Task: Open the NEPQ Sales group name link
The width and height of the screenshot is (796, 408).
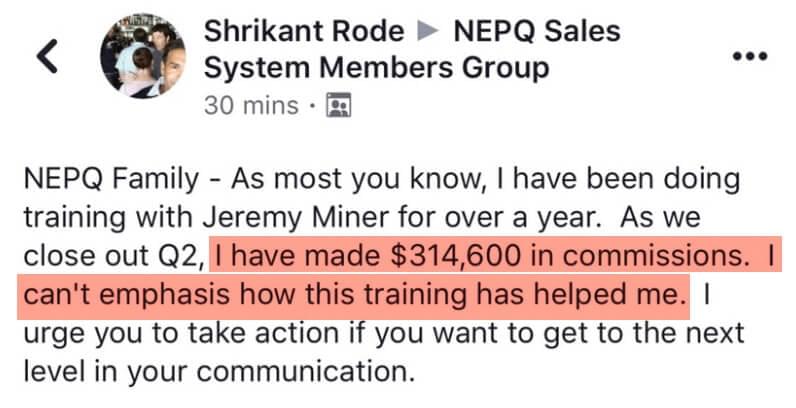Action: coord(537,31)
